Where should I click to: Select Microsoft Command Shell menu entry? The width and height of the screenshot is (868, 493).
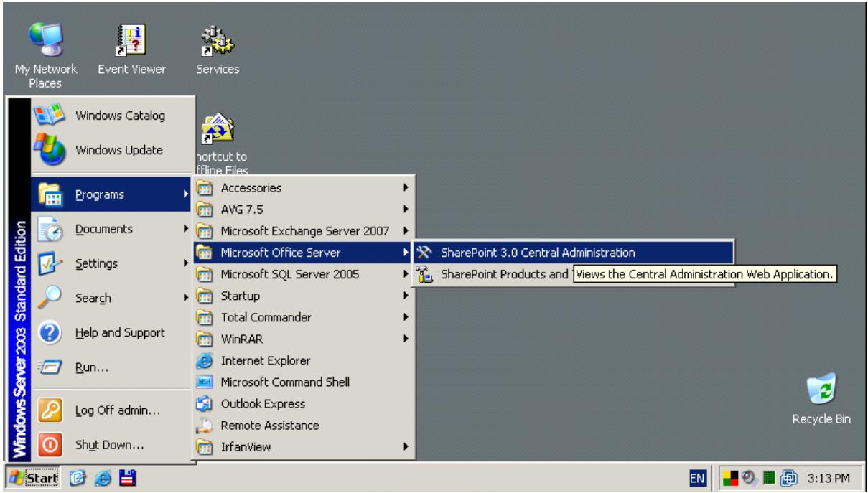tap(304, 382)
